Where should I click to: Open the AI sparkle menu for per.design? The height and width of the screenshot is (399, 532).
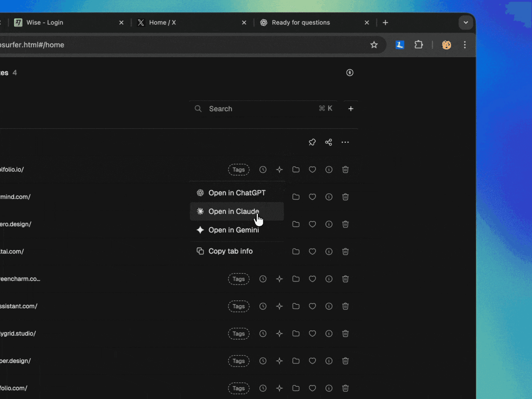(x=279, y=361)
